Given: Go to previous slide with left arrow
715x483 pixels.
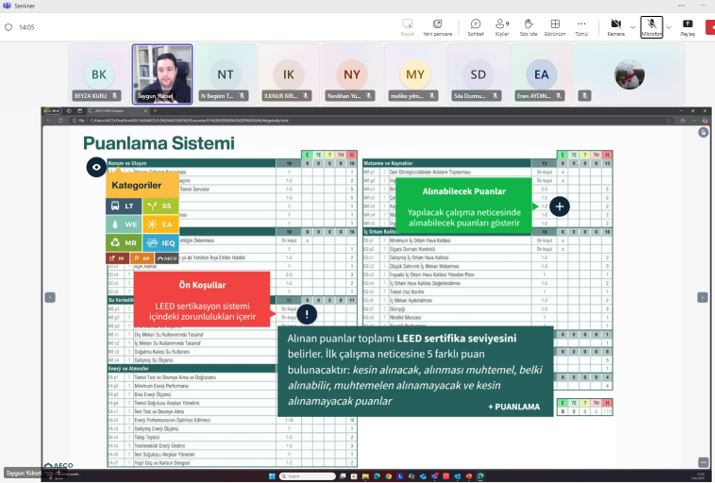Looking at the screenshot, I should click(x=50, y=297).
